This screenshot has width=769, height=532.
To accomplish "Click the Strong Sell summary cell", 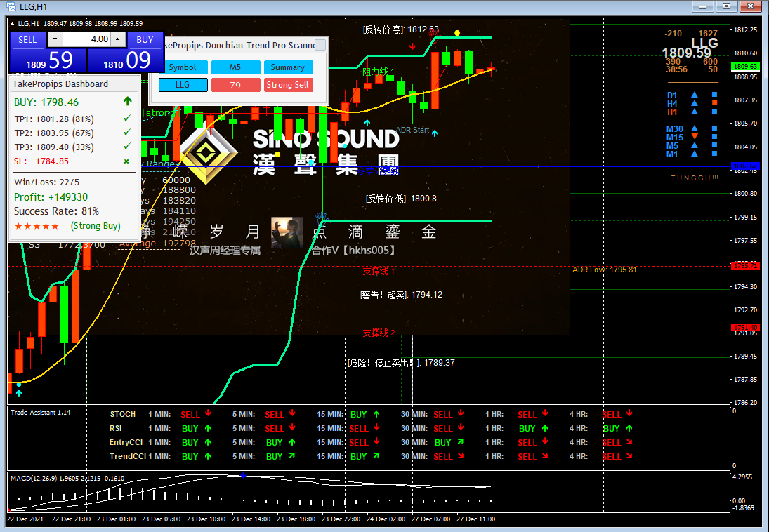I will coord(288,85).
